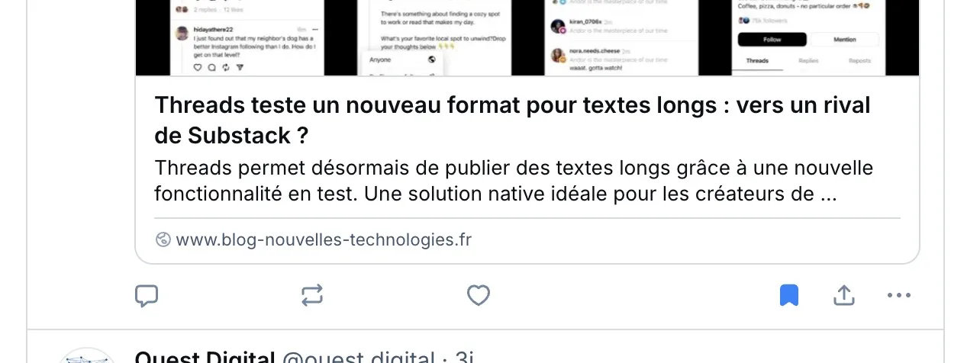Remove the bookmark from this post
980x363 pixels.
(789, 296)
